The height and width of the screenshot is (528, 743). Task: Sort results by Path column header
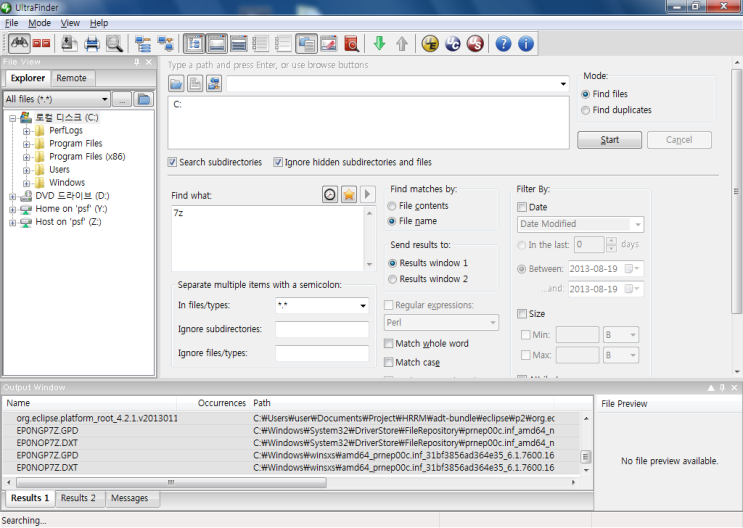coord(403,403)
